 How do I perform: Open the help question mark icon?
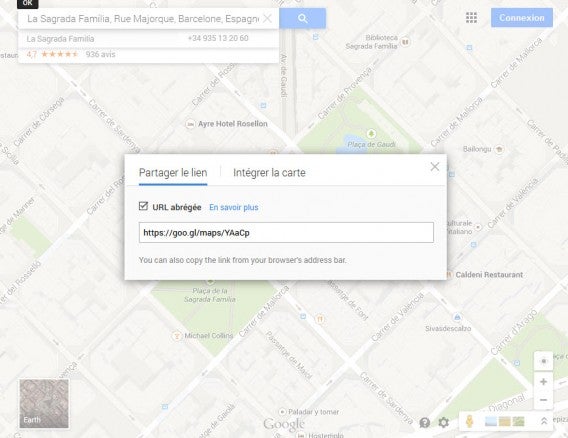[x=425, y=422]
